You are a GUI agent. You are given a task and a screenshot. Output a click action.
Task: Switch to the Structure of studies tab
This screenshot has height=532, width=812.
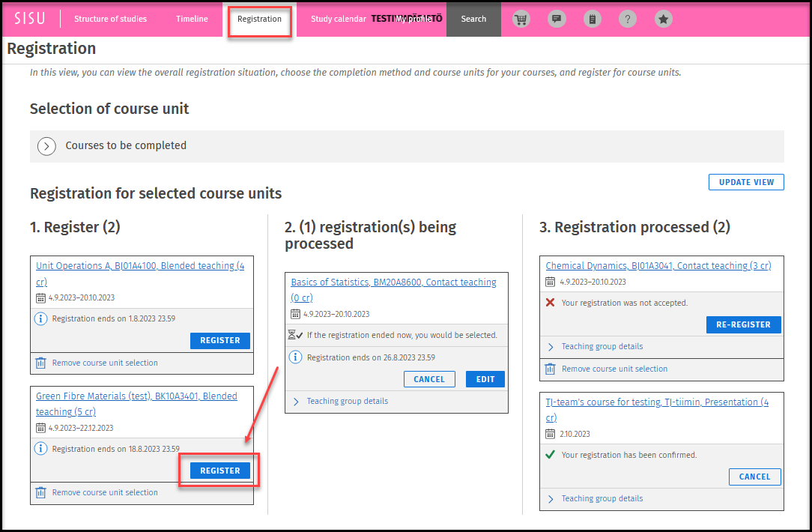click(110, 19)
